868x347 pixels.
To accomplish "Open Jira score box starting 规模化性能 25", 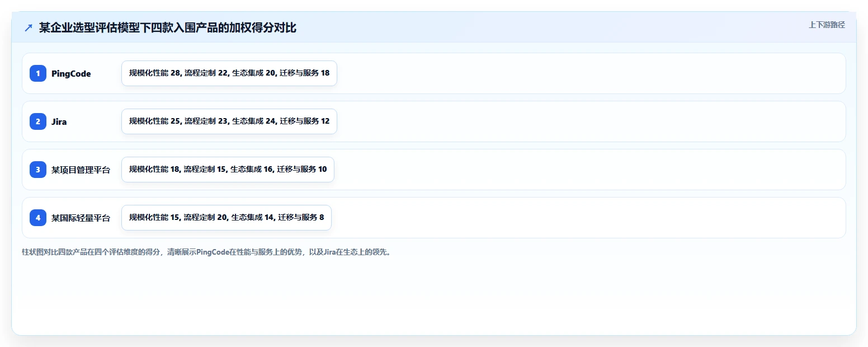I will [229, 121].
